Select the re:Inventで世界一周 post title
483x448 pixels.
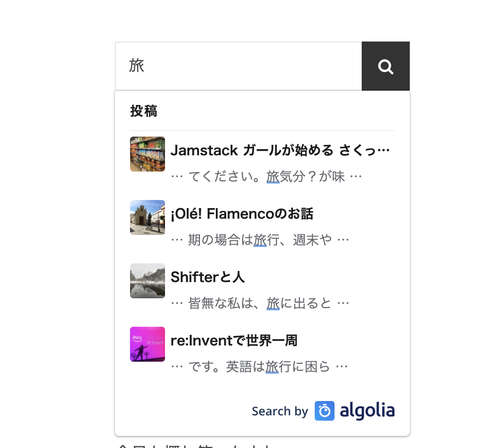point(234,340)
